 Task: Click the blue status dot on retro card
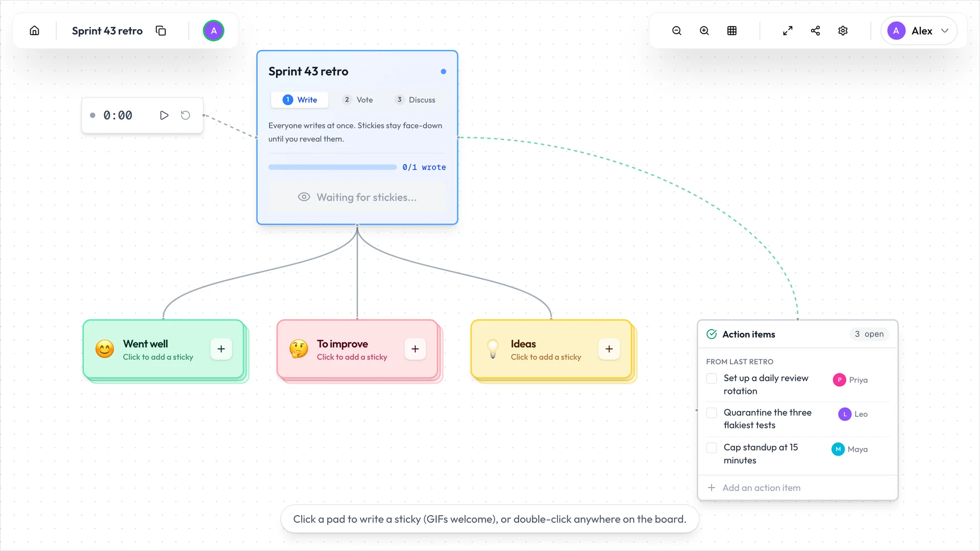point(444,71)
